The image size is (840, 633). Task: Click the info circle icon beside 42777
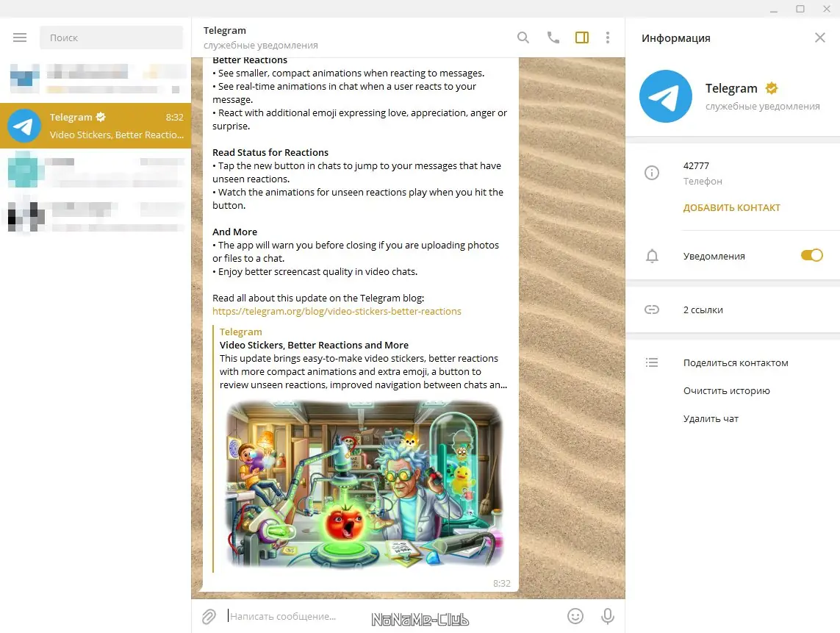coord(651,173)
